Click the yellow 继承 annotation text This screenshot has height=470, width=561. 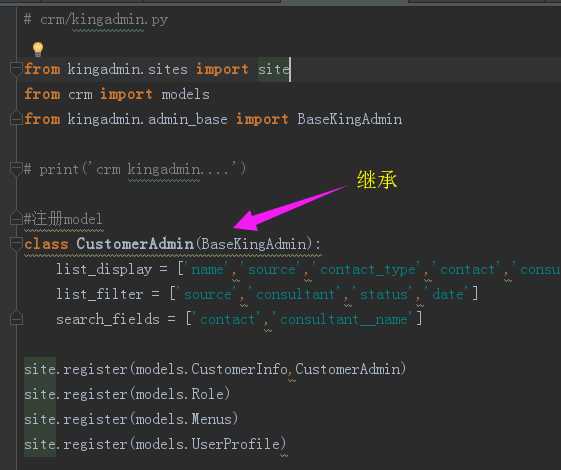coord(377,179)
